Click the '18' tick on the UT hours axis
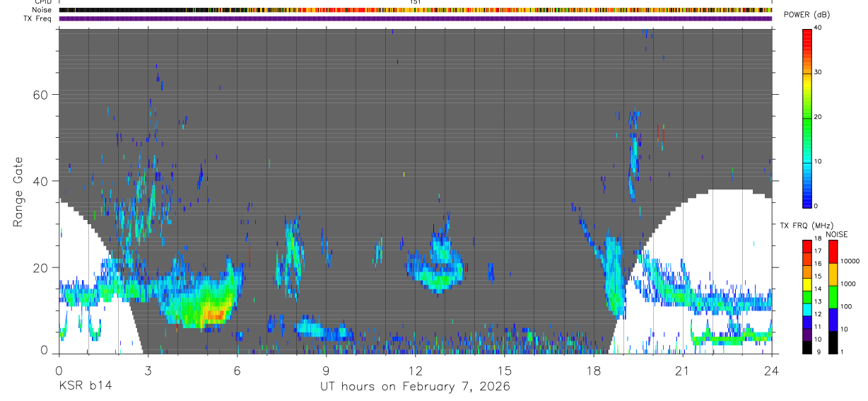868x401 pixels. 594,370
